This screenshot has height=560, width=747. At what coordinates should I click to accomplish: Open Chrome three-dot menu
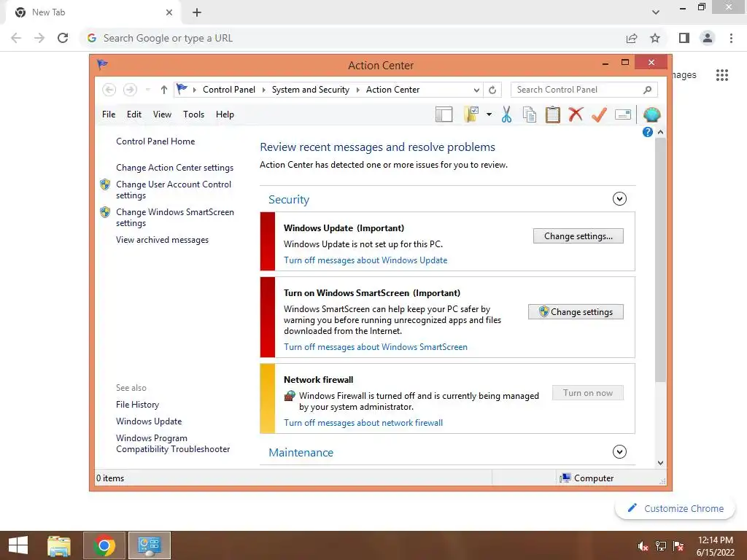[x=731, y=38]
